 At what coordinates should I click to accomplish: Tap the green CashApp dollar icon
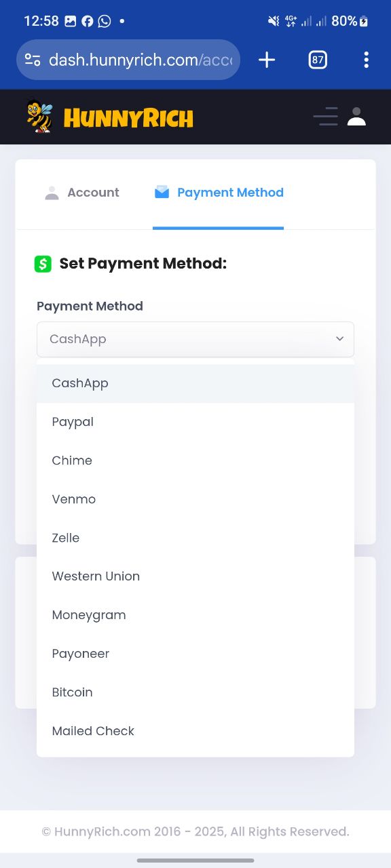point(43,264)
